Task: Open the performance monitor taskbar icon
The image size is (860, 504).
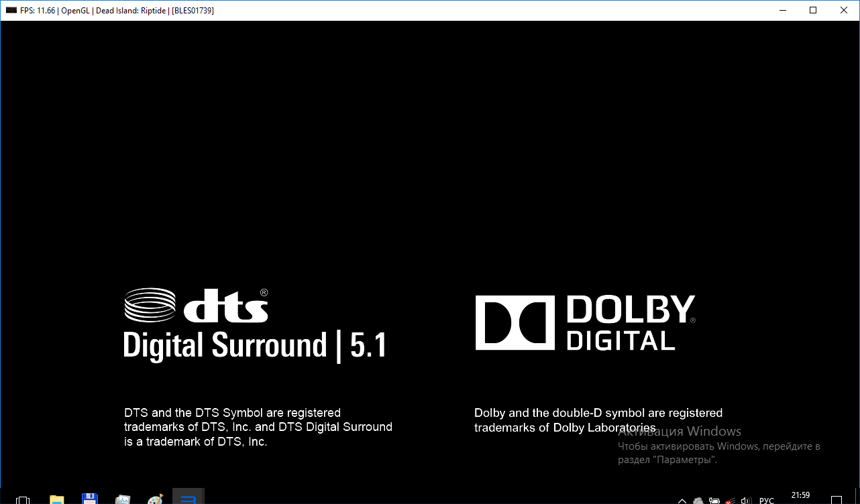Action: click(x=122, y=499)
